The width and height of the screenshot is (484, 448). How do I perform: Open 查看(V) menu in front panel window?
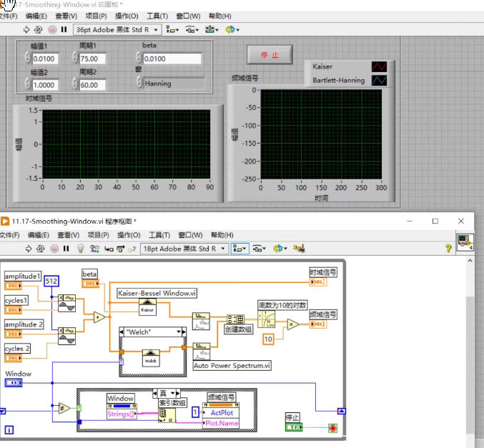(x=66, y=16)
